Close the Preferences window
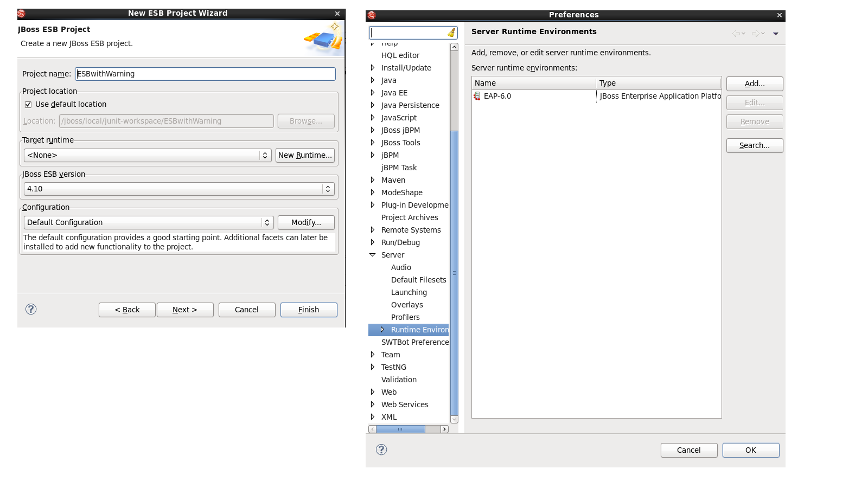The image size is (868, 488). click(780, 15)
